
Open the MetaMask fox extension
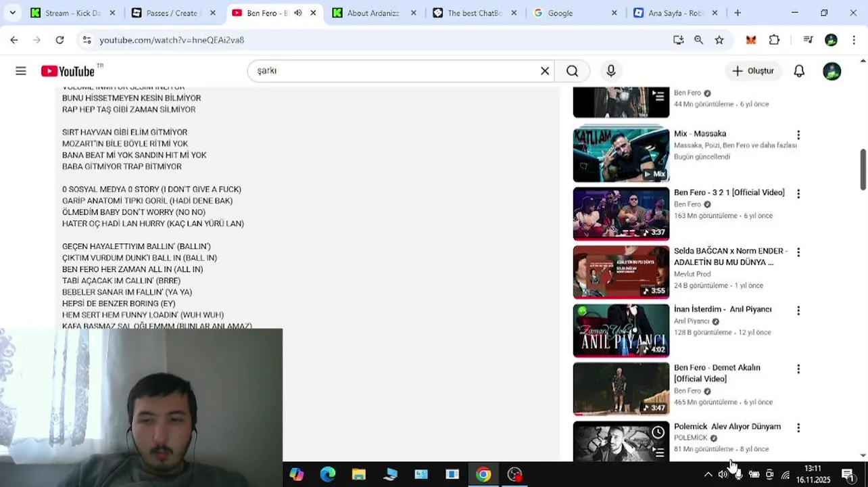750,40
